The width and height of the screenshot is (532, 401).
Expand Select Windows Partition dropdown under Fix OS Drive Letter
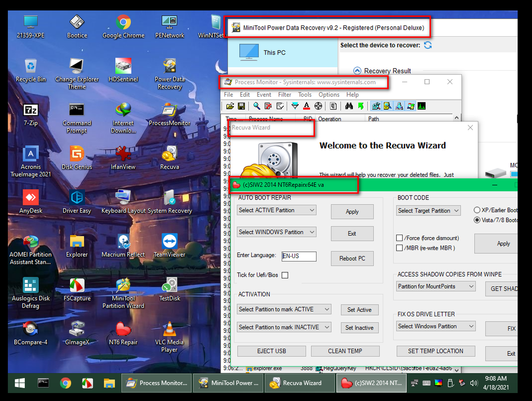point(436,326)
